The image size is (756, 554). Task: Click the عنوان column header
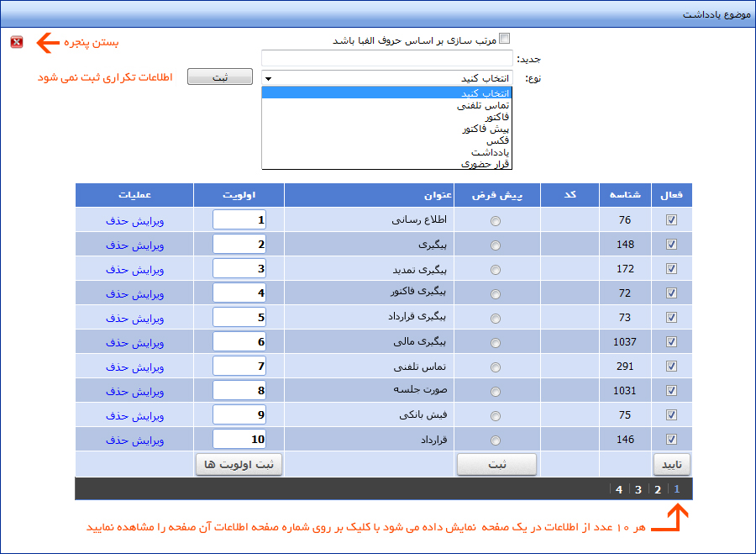[x=369, y=195]
